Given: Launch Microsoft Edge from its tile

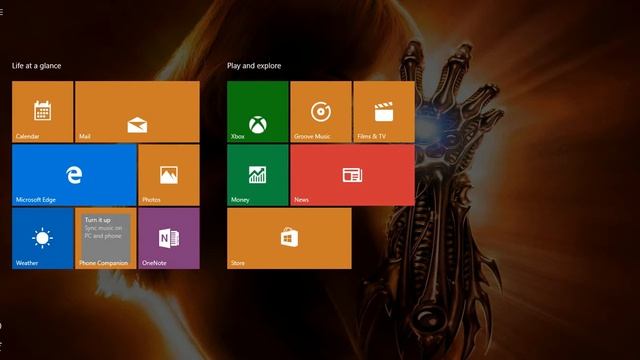Looking at the screenshot, I should point(74,175).
